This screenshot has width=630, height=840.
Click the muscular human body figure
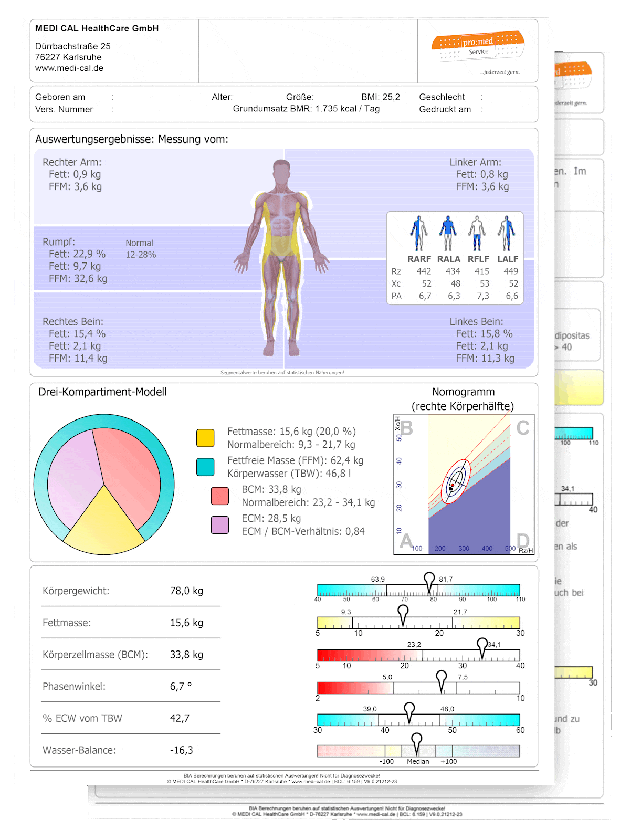pos(282,257)
